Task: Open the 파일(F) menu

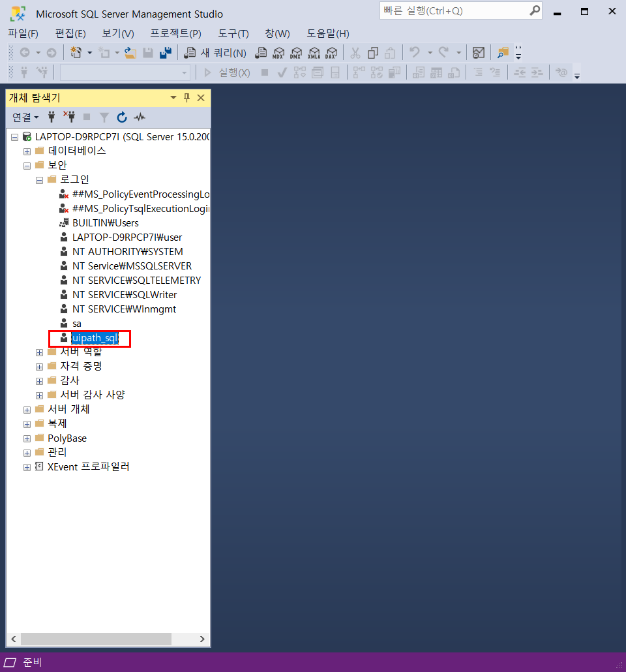Action: tap(23, 33)
